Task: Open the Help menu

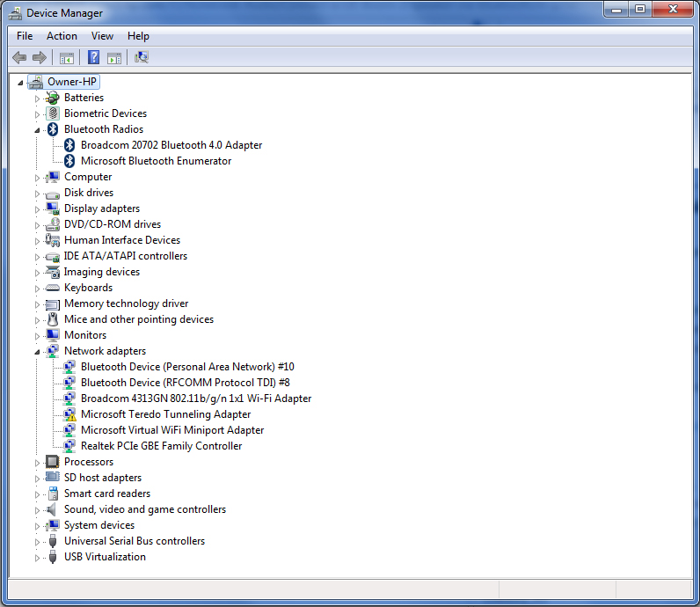Action: 138,36
